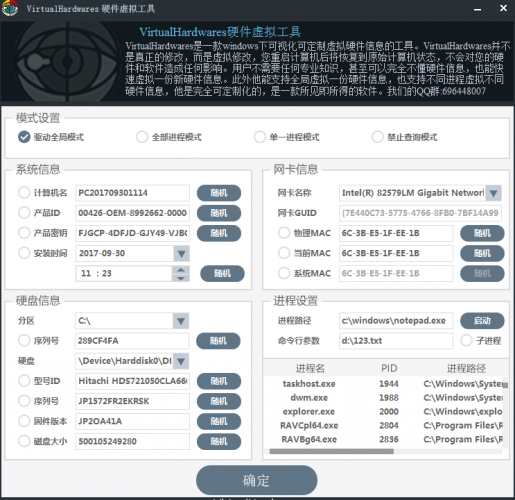Open the 硬盘 device dropdown arrow
Screen dimensions: 515x500
(181, 361)
